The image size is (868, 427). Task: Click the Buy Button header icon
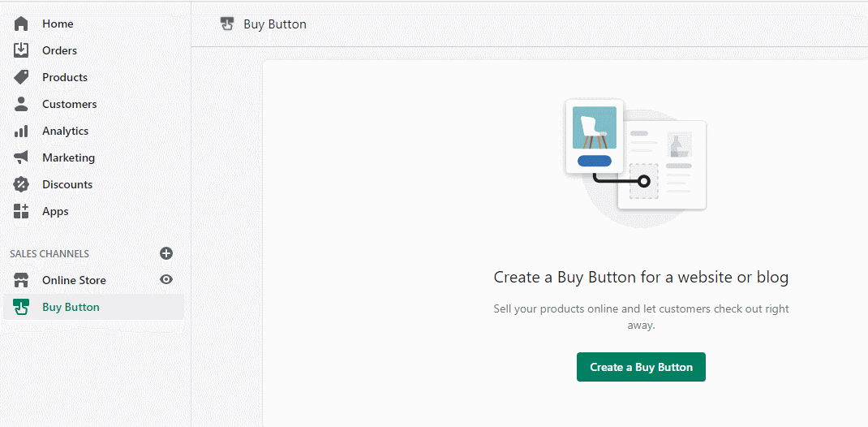pos(227,24)
